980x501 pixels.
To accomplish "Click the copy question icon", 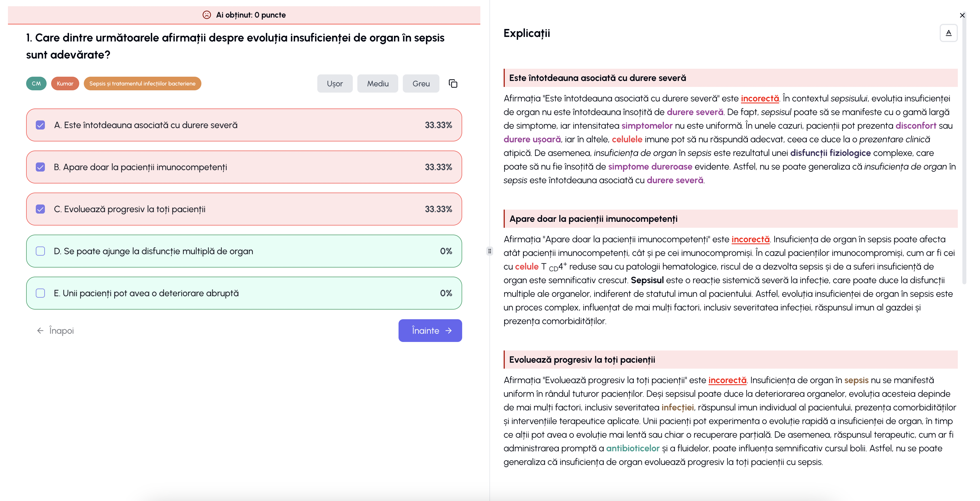I will (453, 83).
